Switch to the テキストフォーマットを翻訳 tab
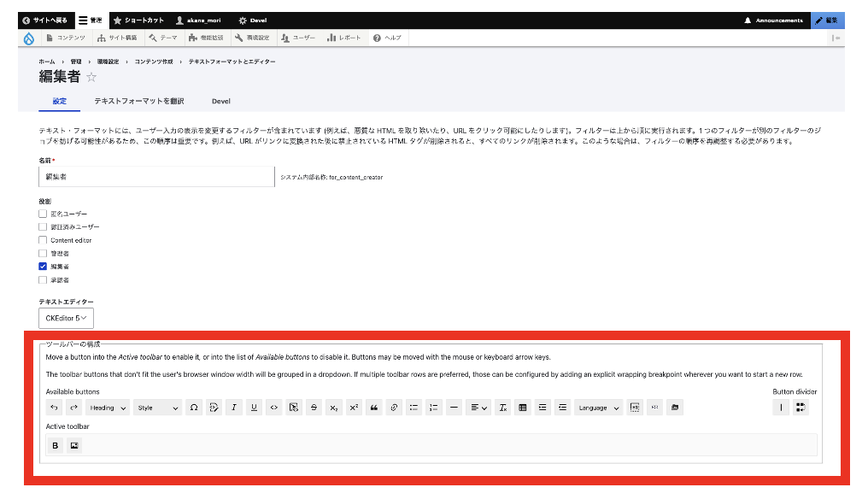The image size is (868, 499). click(x=139, y=101)
